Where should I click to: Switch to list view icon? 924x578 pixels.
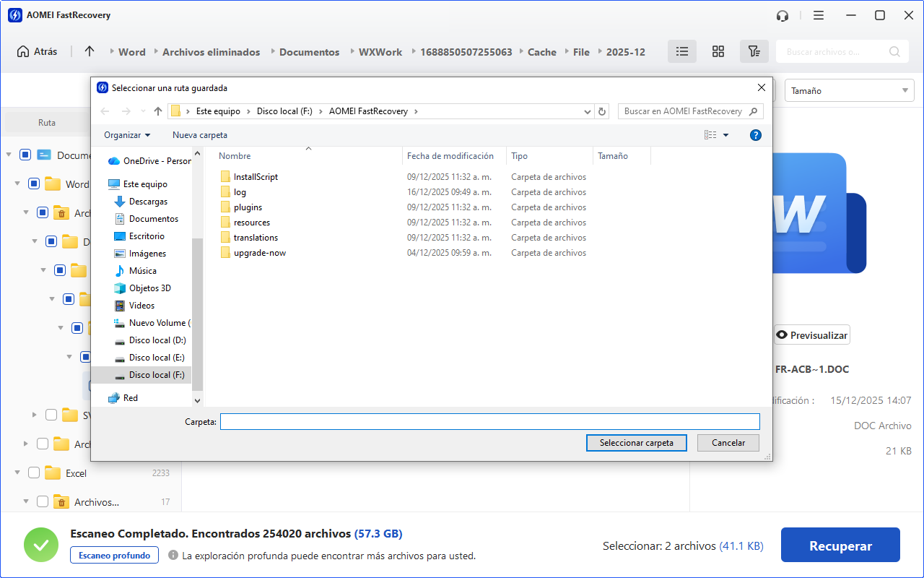click(x=681, y=51)
